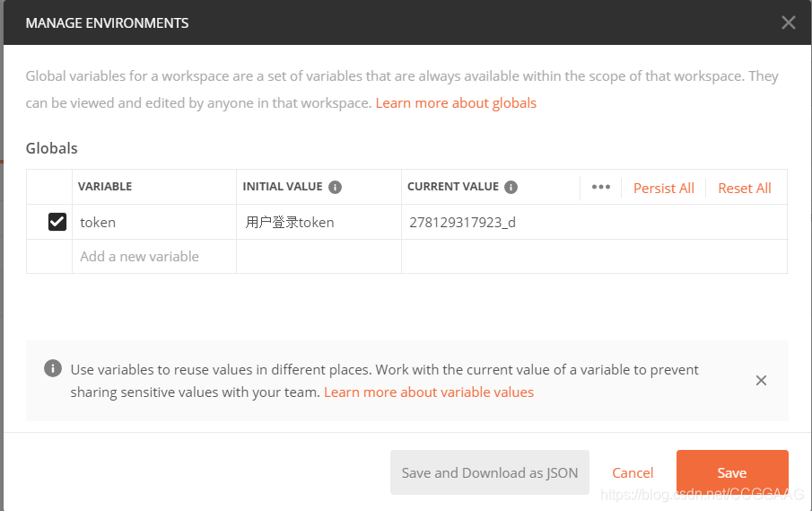Viewport: 812px width, 511px height.
Task: Dismiss the variable values tip banner
Action: (x=761, y=381)
